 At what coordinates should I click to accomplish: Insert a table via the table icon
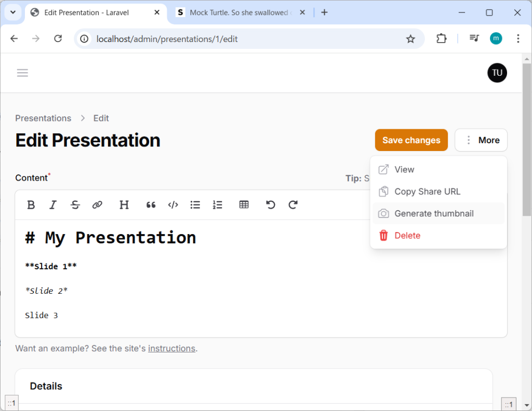coord(244,205)
